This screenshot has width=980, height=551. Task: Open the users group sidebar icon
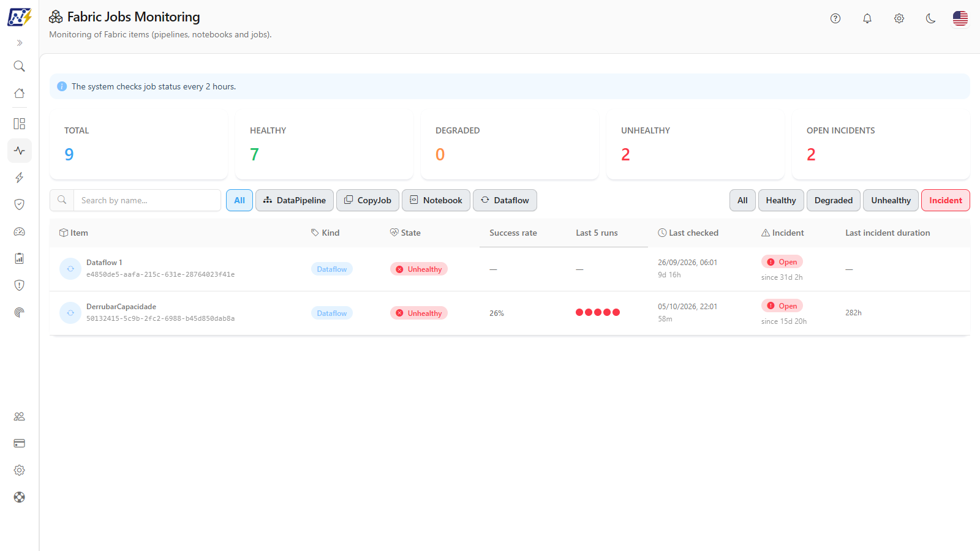20,416
